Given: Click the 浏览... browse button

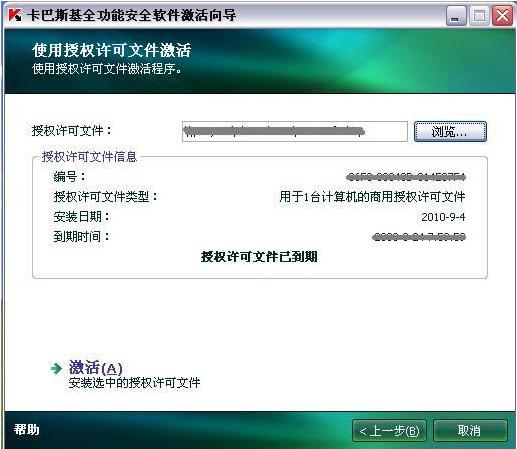Looking at the screenshot, I should (450, 132).
